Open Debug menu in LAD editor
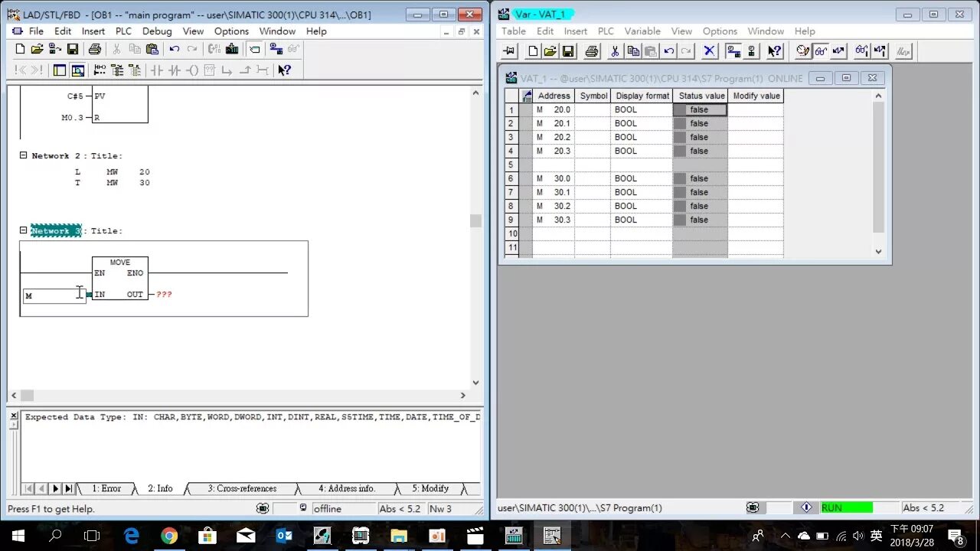 tap(157, 31)
